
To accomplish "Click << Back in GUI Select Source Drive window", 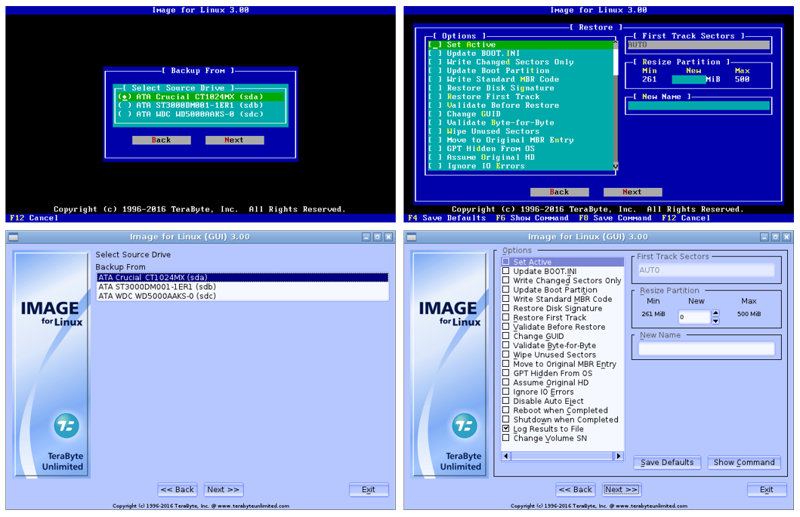I will click(177, 489).
